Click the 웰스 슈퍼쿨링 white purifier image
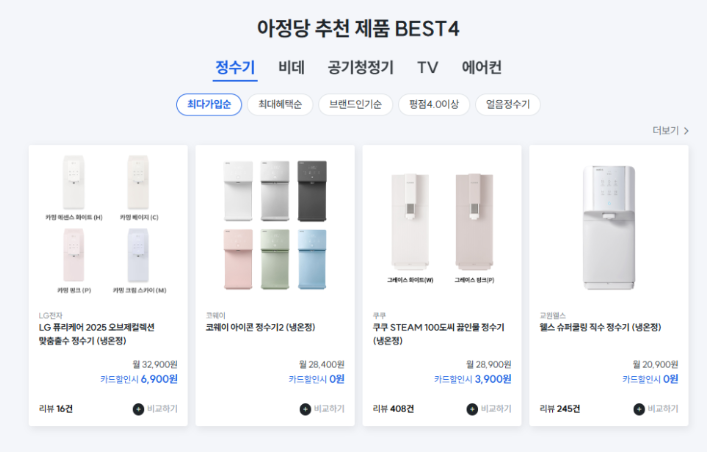 point(609,228)
